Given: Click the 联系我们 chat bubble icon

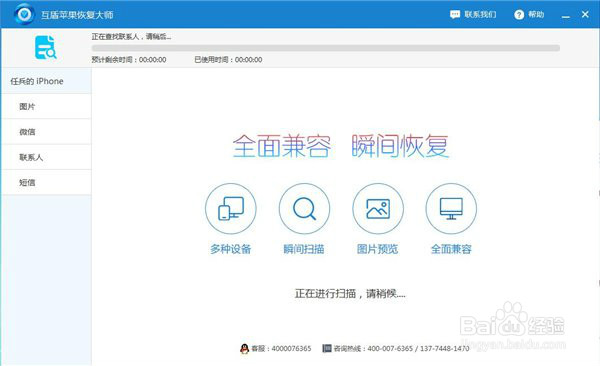Looking at the screenshot, I should pos(455,15).
